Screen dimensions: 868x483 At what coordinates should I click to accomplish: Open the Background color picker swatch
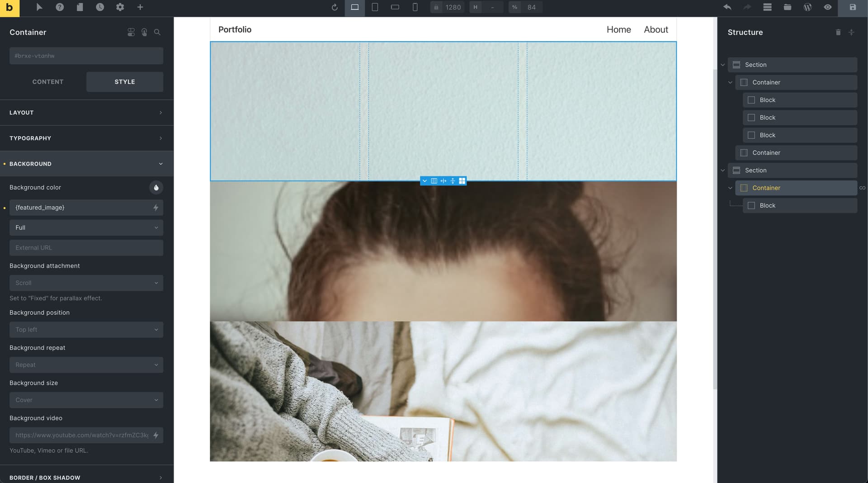(x=156, y=187)
